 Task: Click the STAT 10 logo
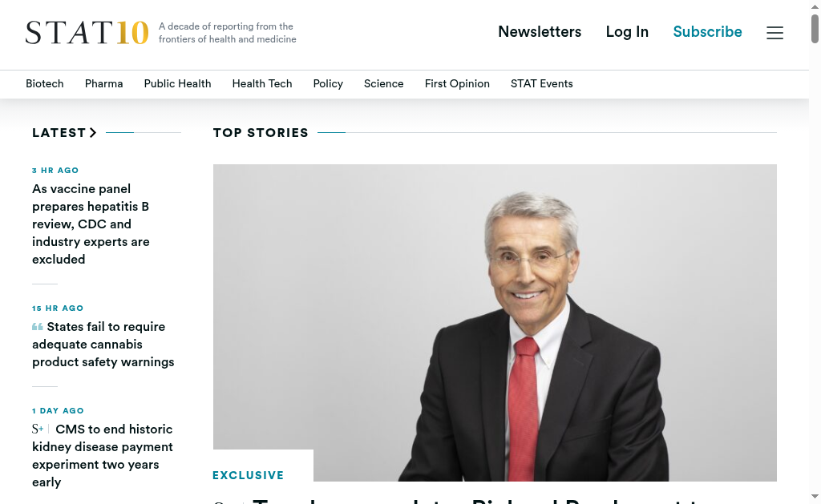coord(87,32)
